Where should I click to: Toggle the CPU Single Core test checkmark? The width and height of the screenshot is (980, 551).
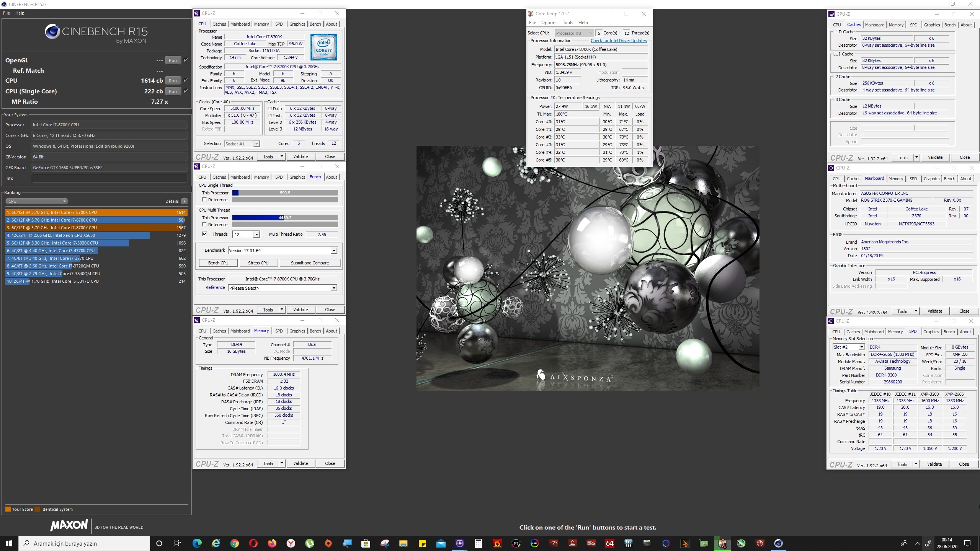click(x=186, y=91)
